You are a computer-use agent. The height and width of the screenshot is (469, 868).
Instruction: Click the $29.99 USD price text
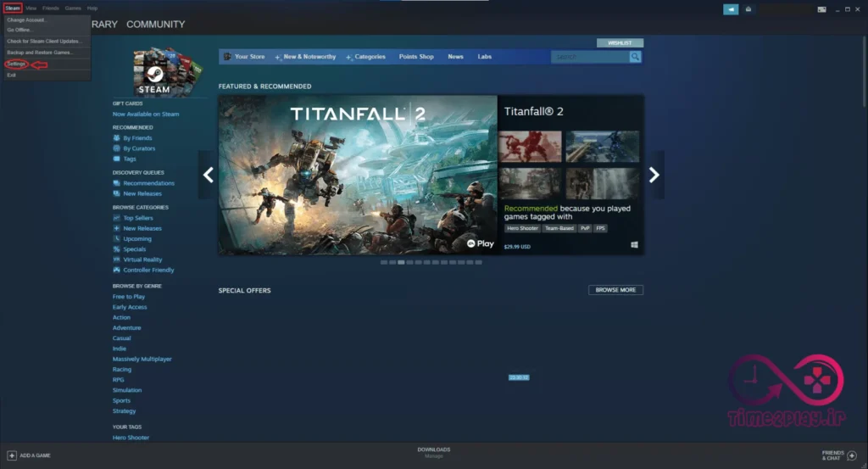click(517, 247)
